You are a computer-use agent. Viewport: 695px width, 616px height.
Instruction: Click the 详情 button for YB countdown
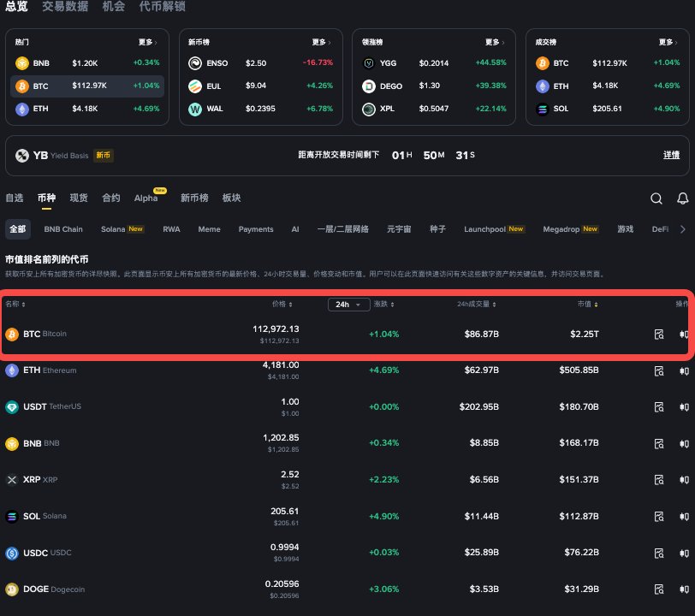pos(671,156)
